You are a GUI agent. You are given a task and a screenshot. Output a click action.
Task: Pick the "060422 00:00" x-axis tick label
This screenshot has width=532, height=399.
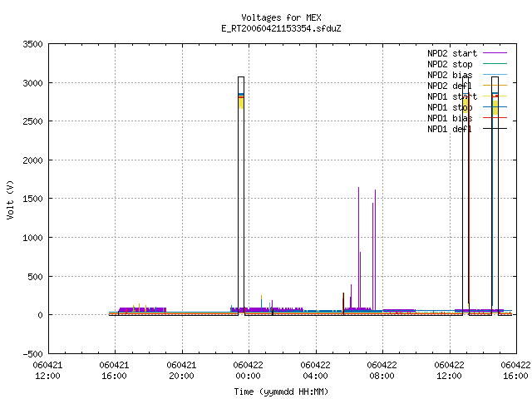248,371
